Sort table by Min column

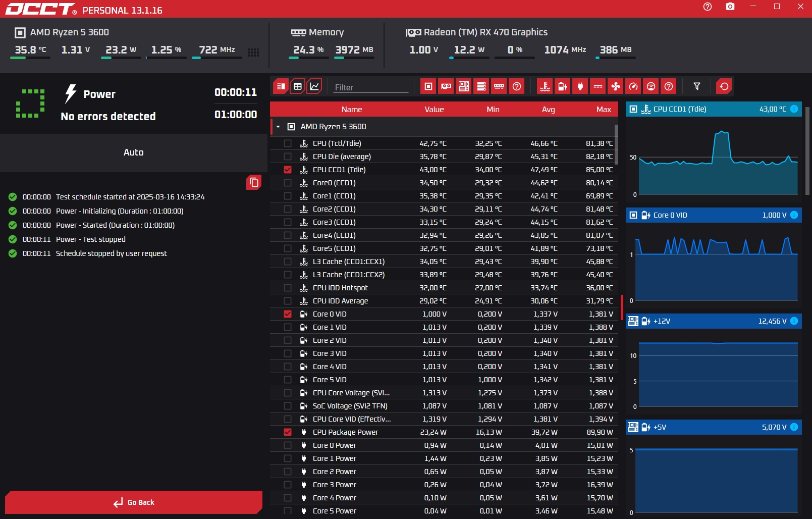(493, 110)
